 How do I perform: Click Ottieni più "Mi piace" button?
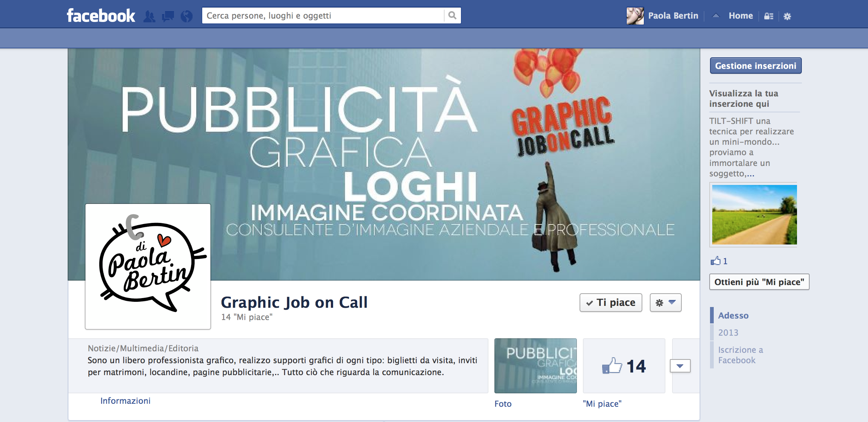(x=759, y=282)
